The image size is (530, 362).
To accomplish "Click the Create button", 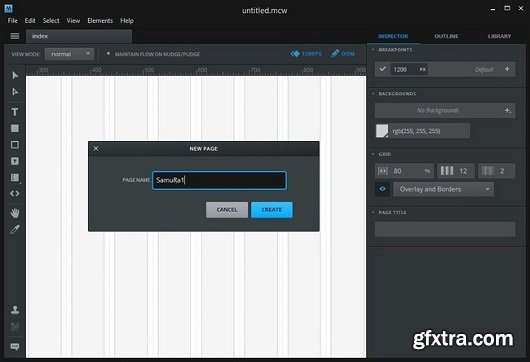I will (272, 210).
